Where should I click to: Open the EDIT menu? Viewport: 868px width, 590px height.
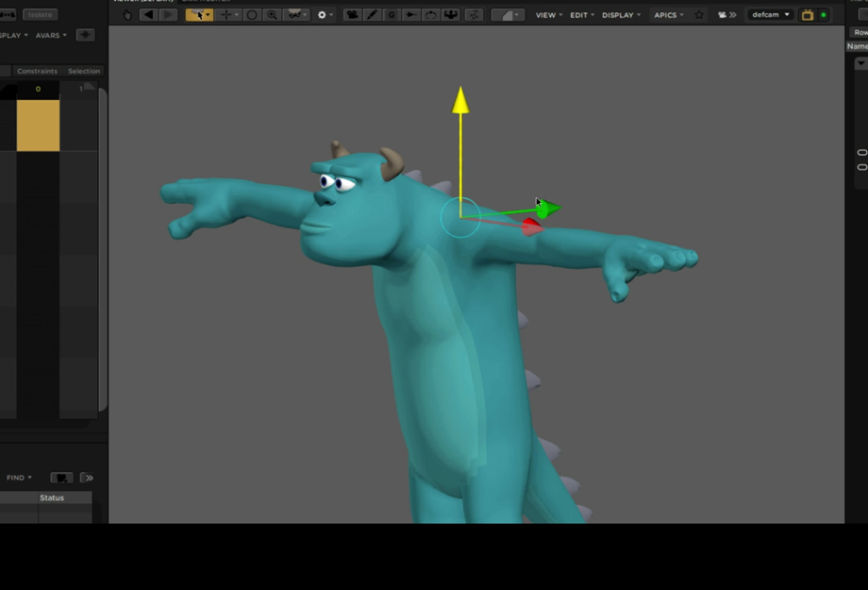(582, 15)
